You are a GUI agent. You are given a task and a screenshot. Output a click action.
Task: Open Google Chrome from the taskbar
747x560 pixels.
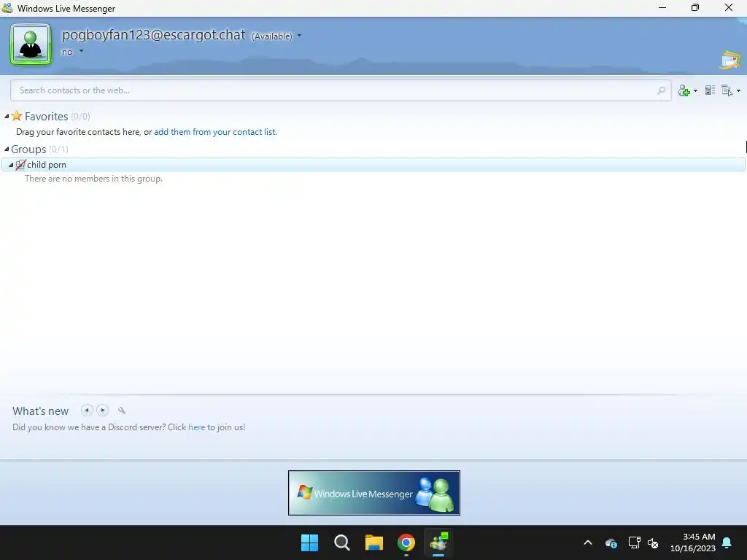coord(406,542)
